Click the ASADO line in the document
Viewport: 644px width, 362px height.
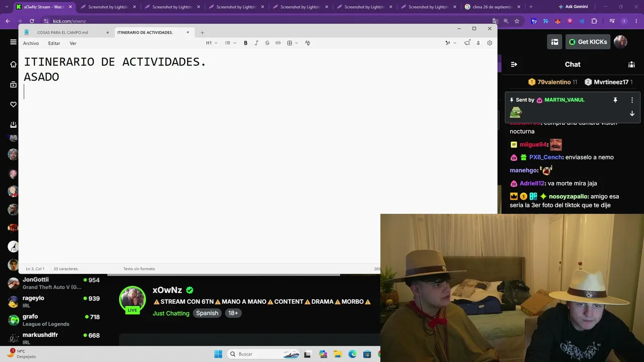pos(41,77)
